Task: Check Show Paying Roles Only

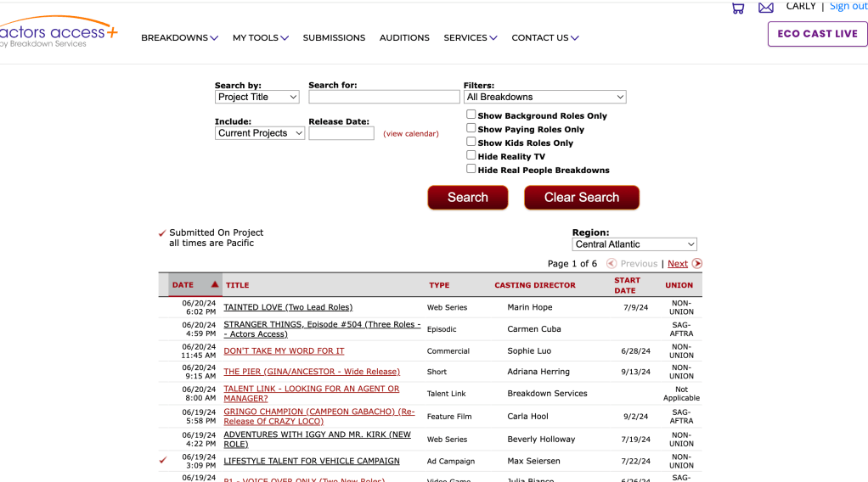Action: point(471,128)
